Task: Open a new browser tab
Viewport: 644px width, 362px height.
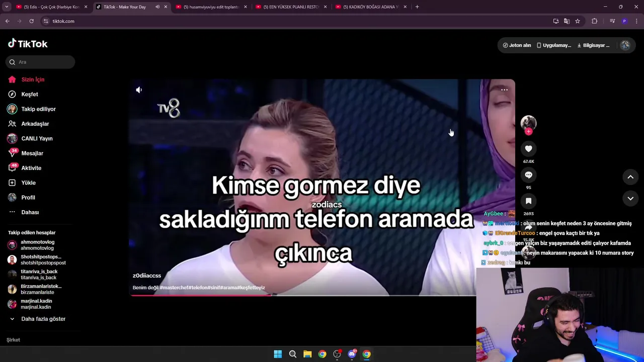Action: point(417,7)
